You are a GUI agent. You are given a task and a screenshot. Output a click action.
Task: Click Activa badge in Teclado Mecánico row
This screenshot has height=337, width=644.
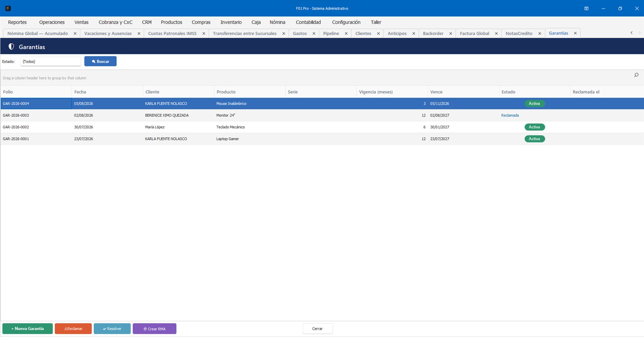(x=535, y=127)
